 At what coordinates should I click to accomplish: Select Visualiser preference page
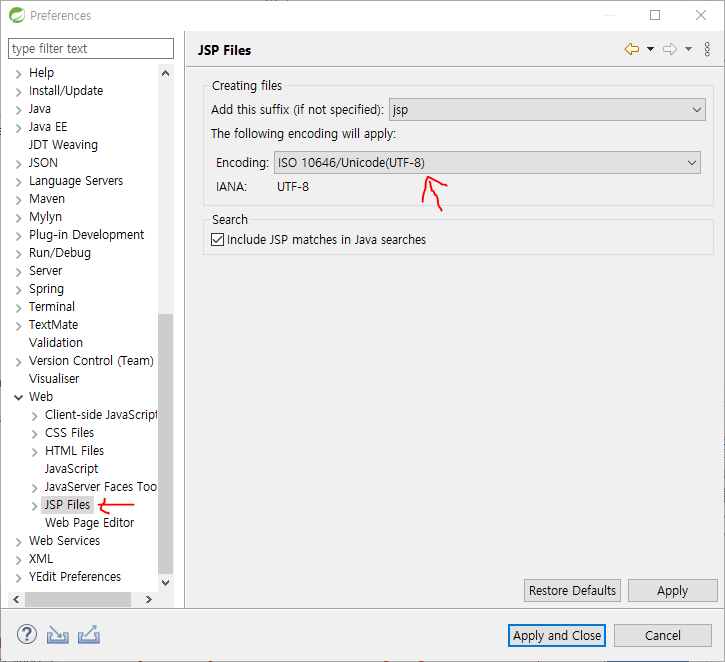(54, 379)
